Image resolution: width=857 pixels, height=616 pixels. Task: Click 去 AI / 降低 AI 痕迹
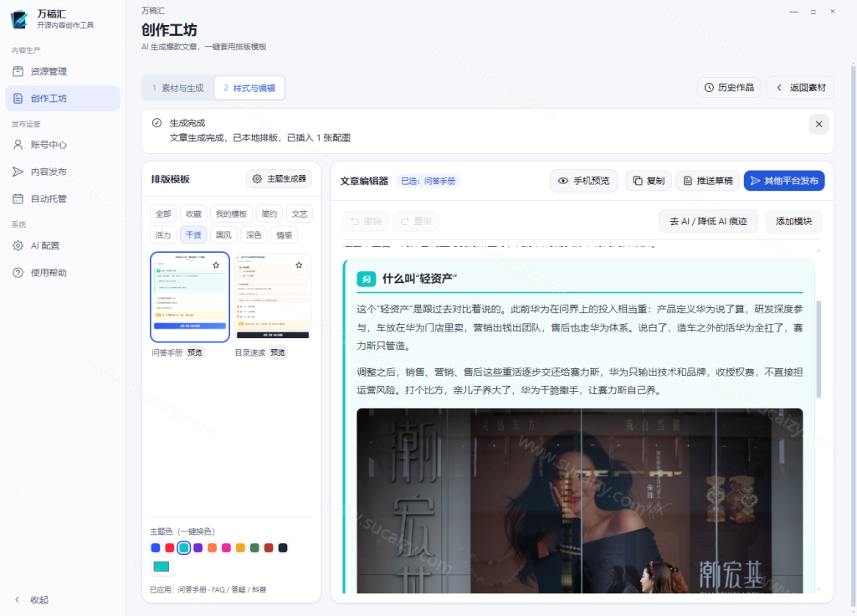[x=708, y=221]
